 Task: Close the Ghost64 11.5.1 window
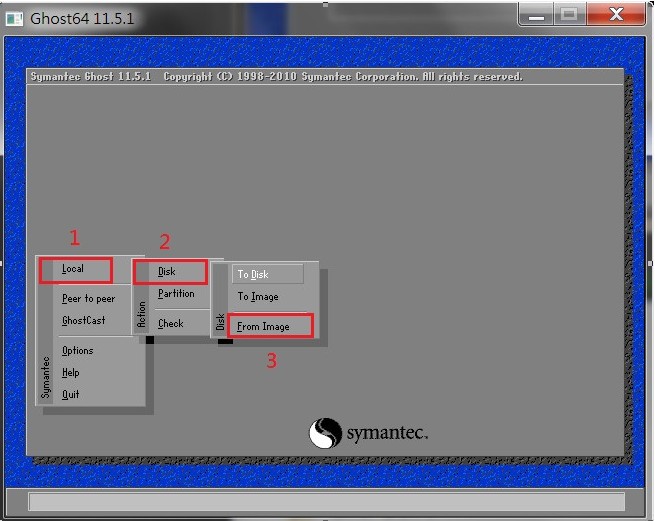tap(616, 15)
